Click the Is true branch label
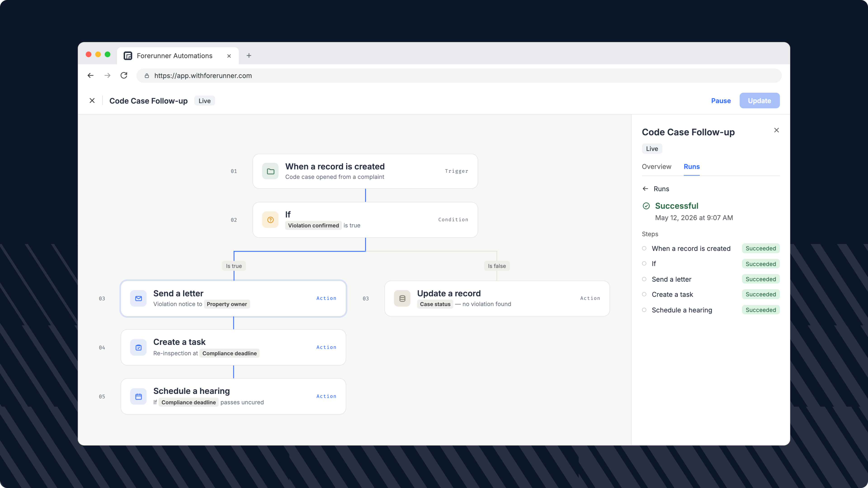This screenshot has height=488, width=868. (234, 266)
